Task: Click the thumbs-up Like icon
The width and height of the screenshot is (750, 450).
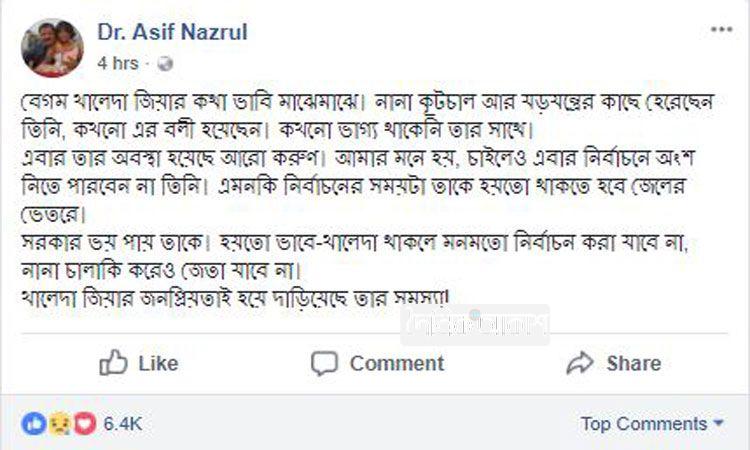Action: click(114, 363)
